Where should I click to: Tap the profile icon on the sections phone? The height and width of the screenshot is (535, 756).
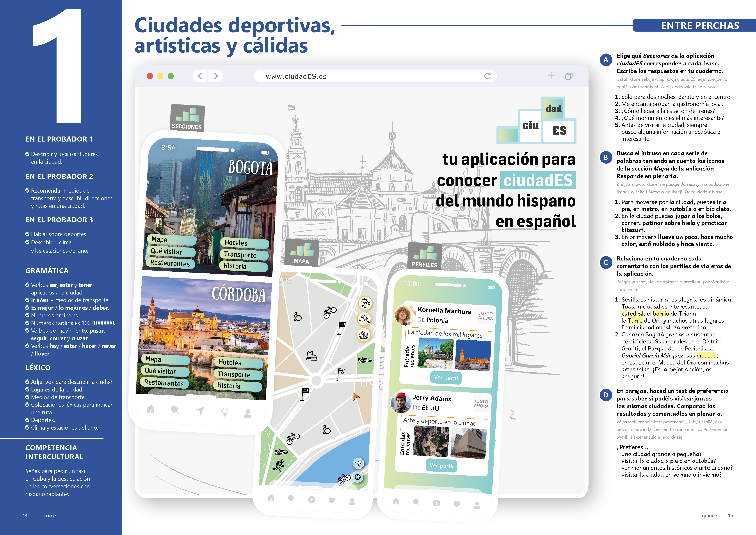point(248,414)
